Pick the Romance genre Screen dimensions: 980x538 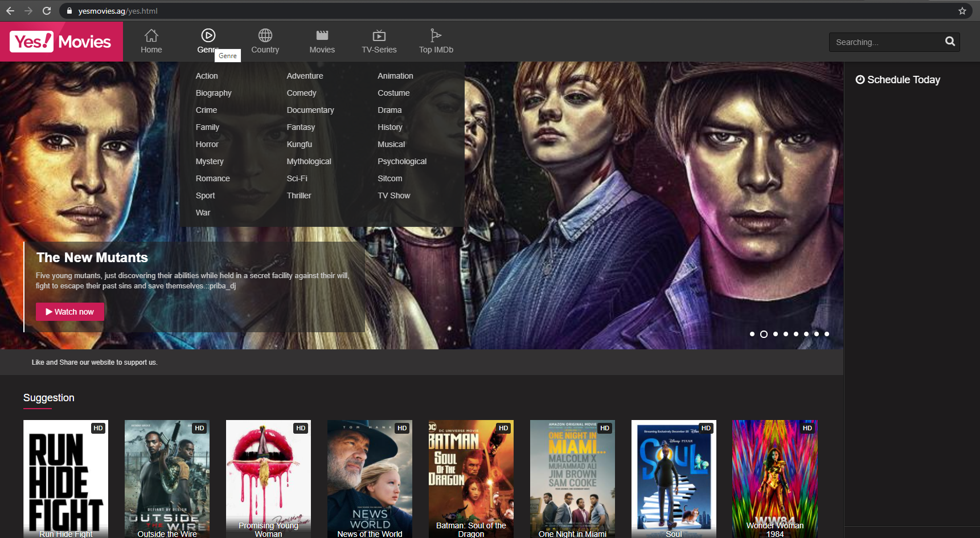(213, 178)
